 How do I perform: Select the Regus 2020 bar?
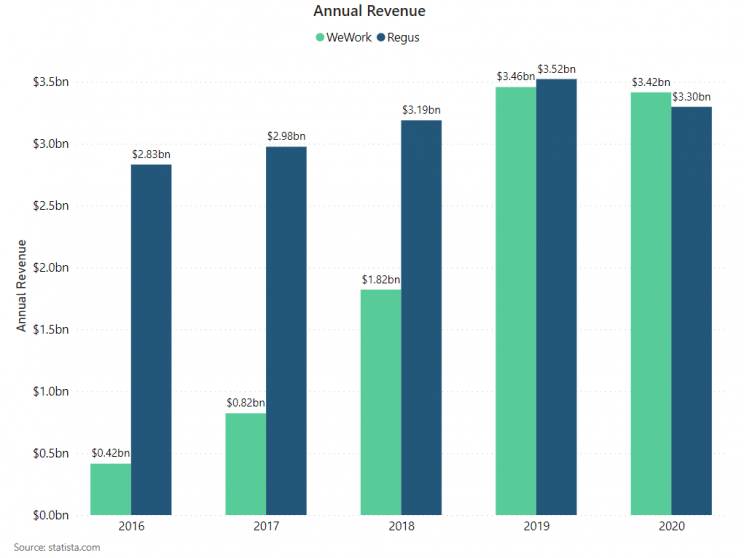click(691, 311)
